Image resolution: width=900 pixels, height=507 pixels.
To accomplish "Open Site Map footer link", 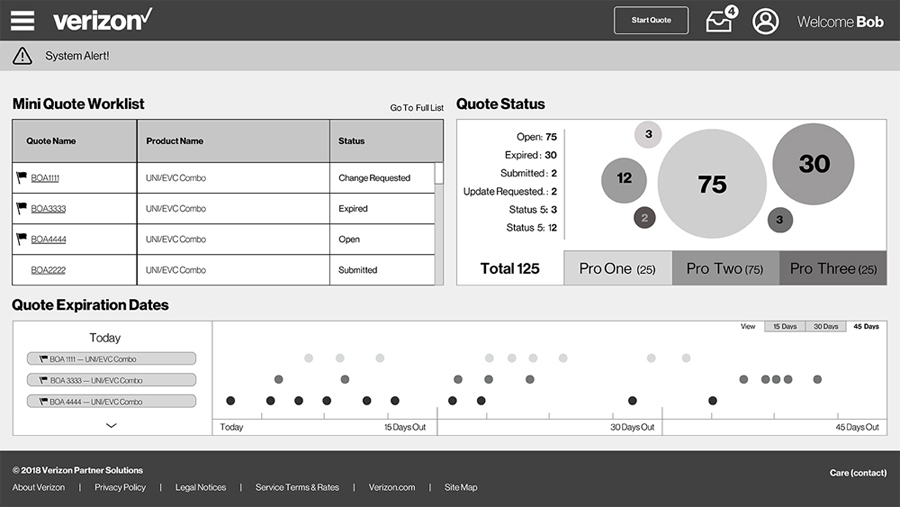I will click(460, 487).
